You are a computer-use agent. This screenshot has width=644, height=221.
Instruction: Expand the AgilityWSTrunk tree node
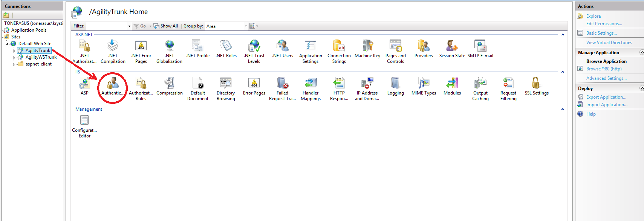pyautogui.click(x=14, y=58)
